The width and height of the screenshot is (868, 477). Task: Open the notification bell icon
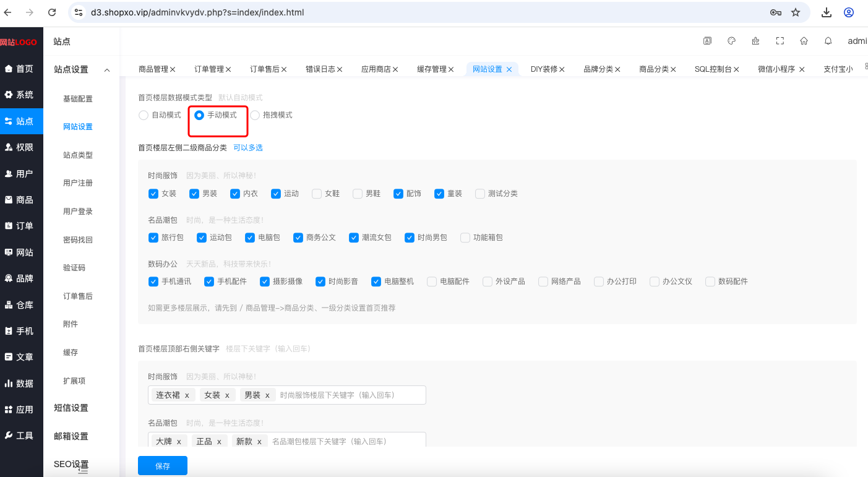(x=828, y=41)
